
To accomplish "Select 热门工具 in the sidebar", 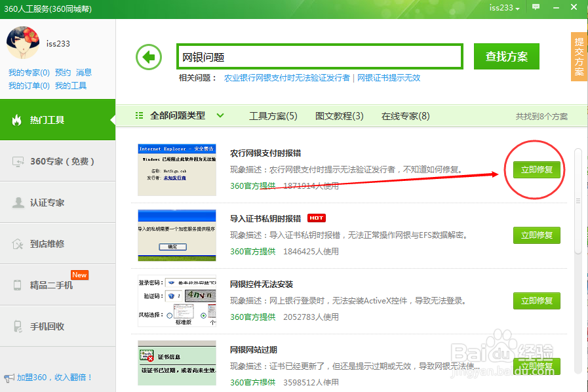I will click(x=58, y=120).
